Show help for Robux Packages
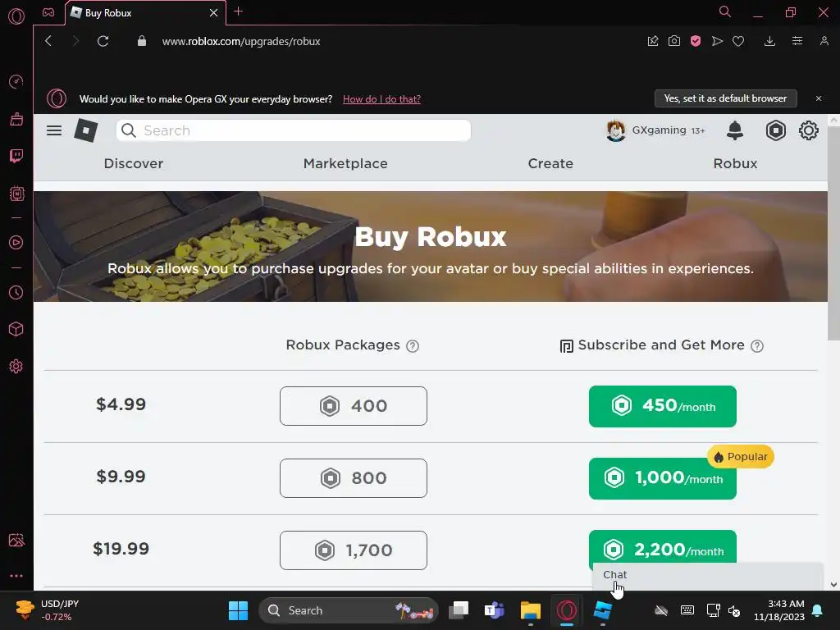840x630 pixels. [x=413, y=346]
